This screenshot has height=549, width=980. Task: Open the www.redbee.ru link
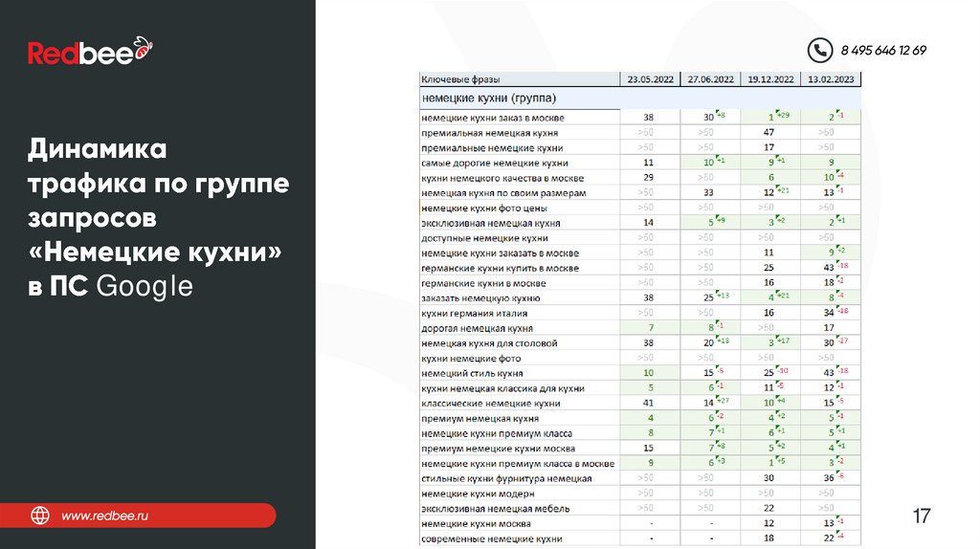(104, 516)
